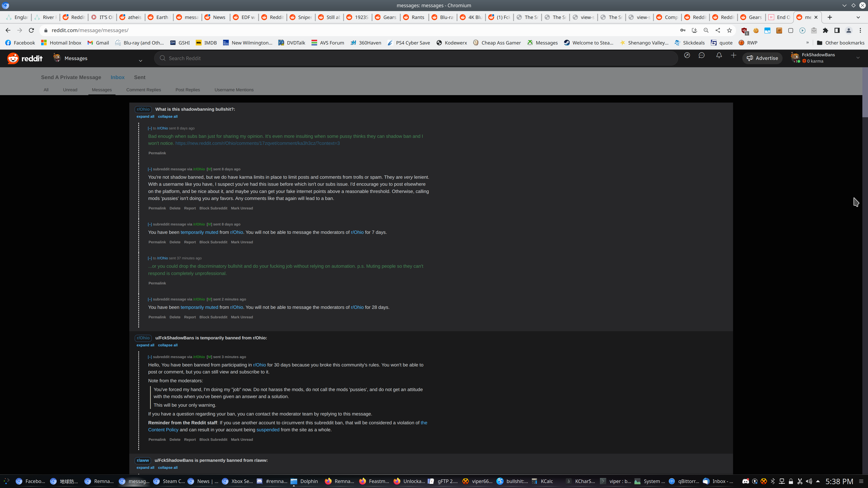Open the Reddit chat icon

[702, 56]
